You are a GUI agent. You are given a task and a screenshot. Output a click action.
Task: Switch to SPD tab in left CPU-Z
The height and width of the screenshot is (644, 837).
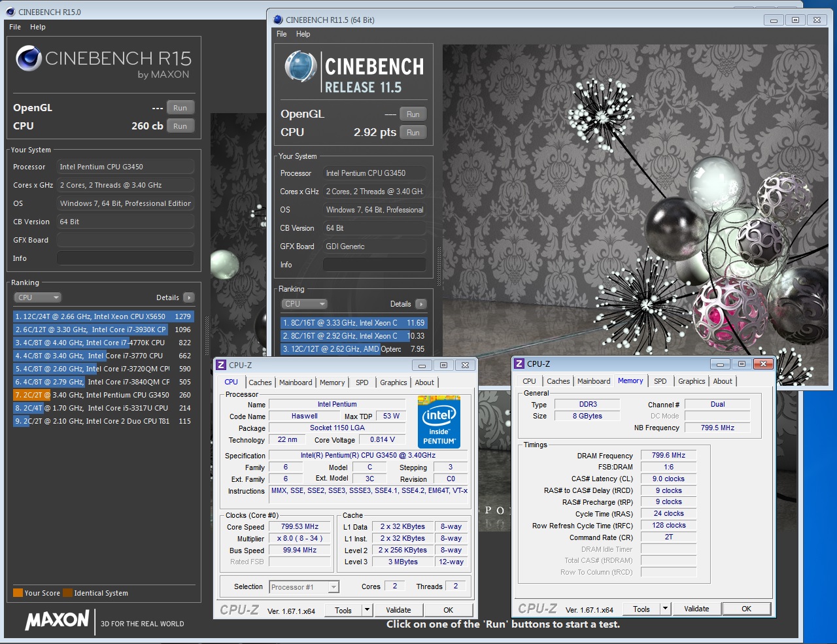coord(362,382)
